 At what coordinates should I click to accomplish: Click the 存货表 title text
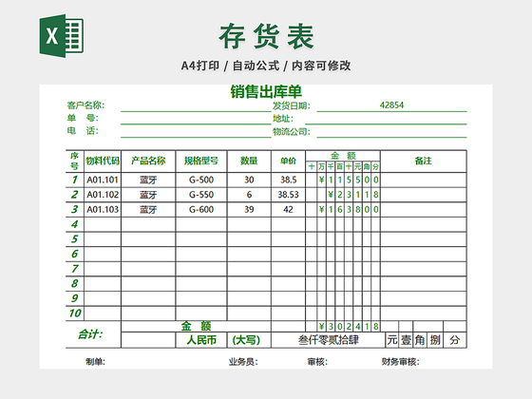click(x=266, y=36)
